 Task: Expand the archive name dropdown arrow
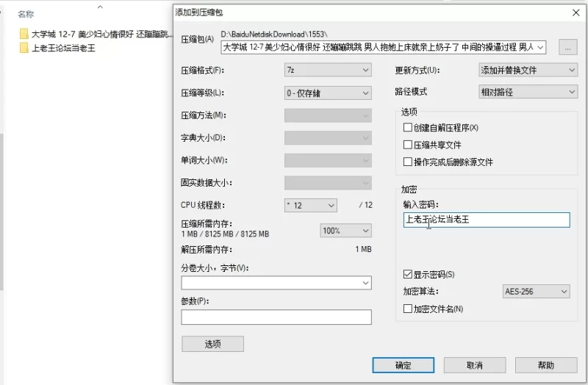coord(540,48)
